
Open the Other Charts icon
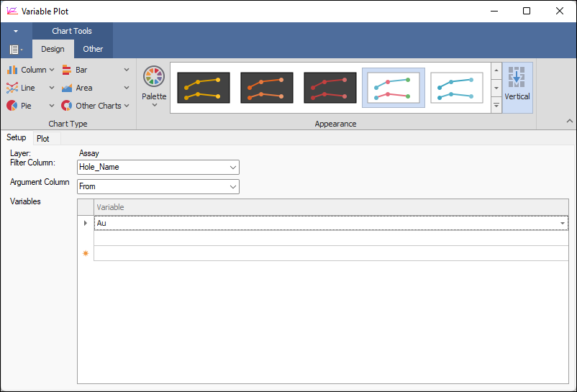click(66, 106)
